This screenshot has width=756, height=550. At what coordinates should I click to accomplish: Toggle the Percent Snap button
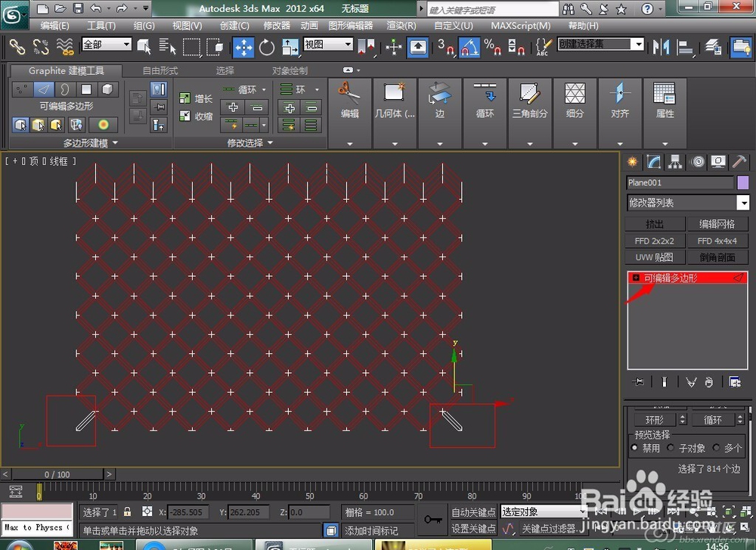tap(492, 47)
